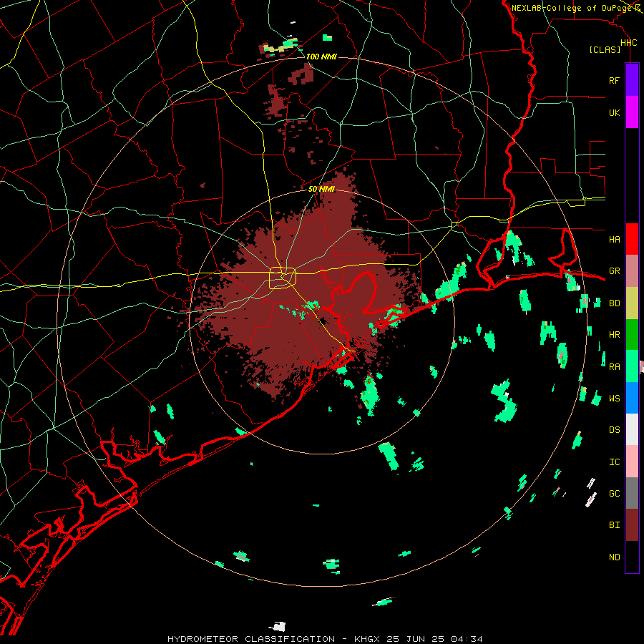Click the RA legend label
644x644 pixels.
(x=614, y=367)
